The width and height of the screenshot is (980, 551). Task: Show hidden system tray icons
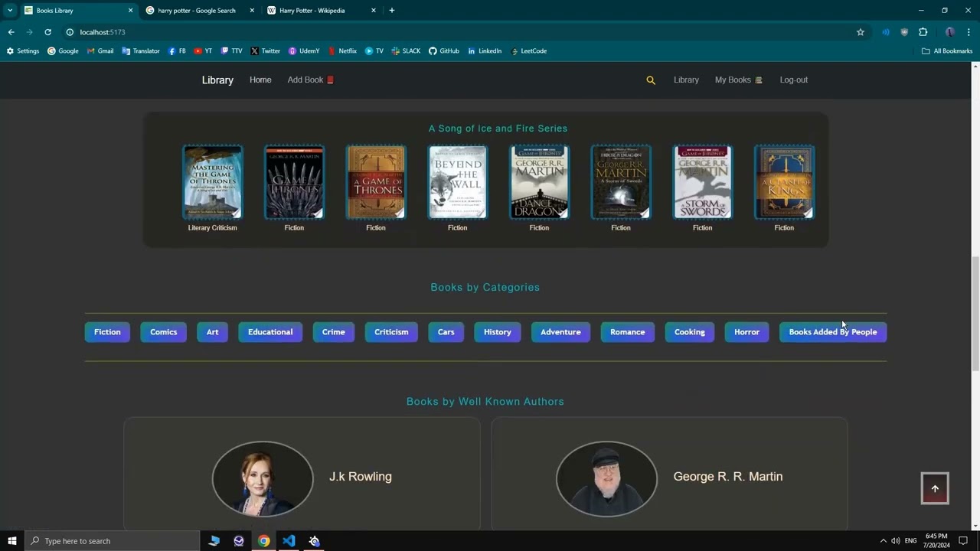point(883,541)
